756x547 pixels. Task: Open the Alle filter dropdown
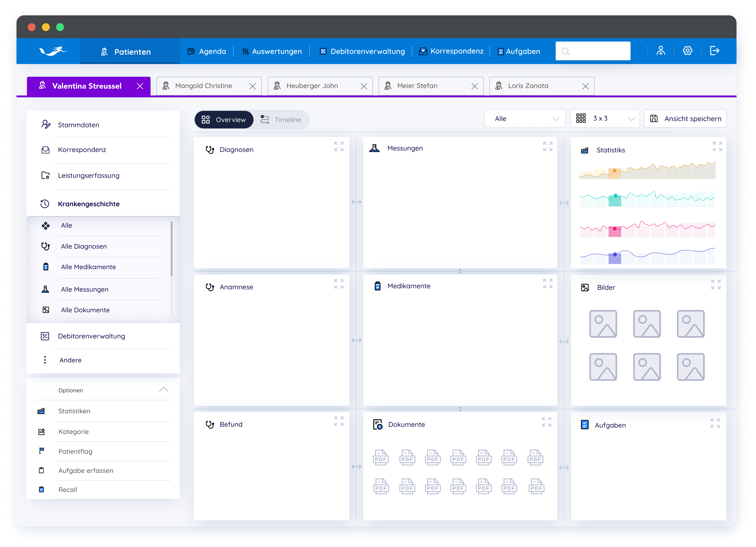(525, 119)
